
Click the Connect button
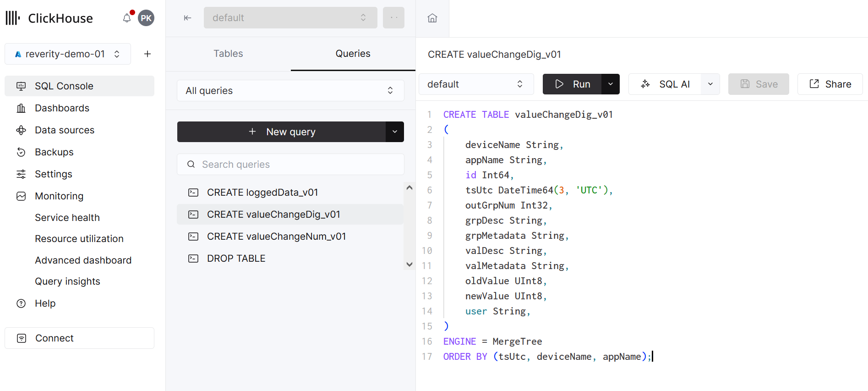click(79, 338)
